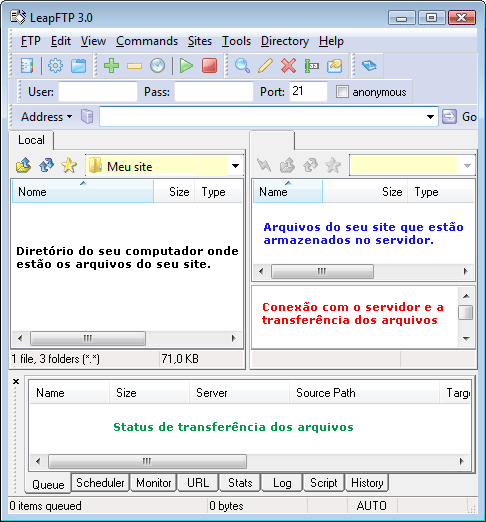This screenshot has width=486, height=522.
Task: Click the red stop transfer icon
Action: point(209,65)
